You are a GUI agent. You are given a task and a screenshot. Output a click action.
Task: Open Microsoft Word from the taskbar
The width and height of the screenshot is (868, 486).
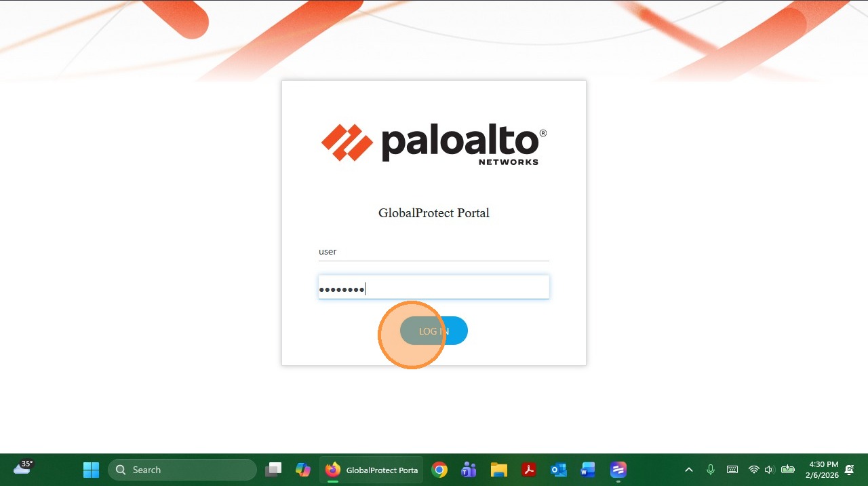click(588, 470)
